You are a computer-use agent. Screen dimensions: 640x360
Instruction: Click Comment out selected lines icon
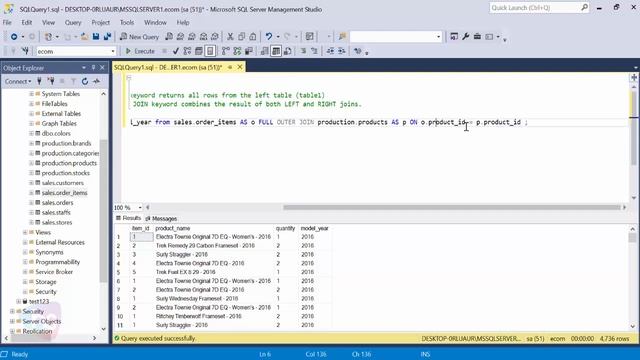pos(303,51)
